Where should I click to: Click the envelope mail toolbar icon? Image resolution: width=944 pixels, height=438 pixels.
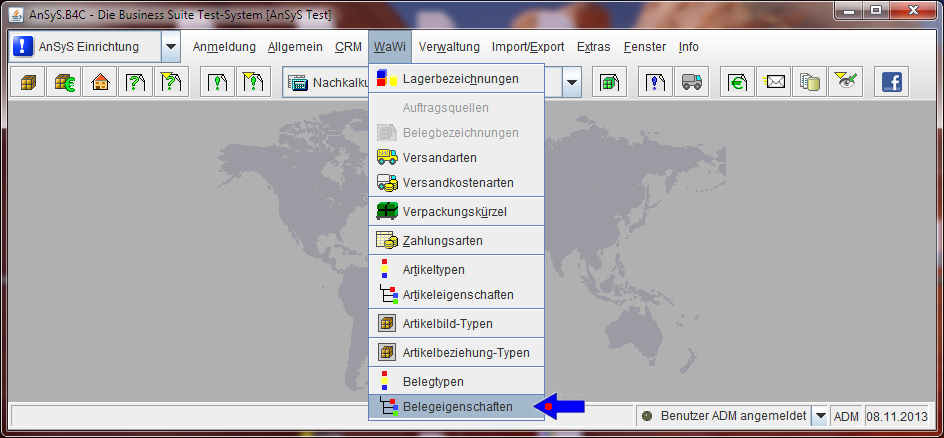click(774, 83)
